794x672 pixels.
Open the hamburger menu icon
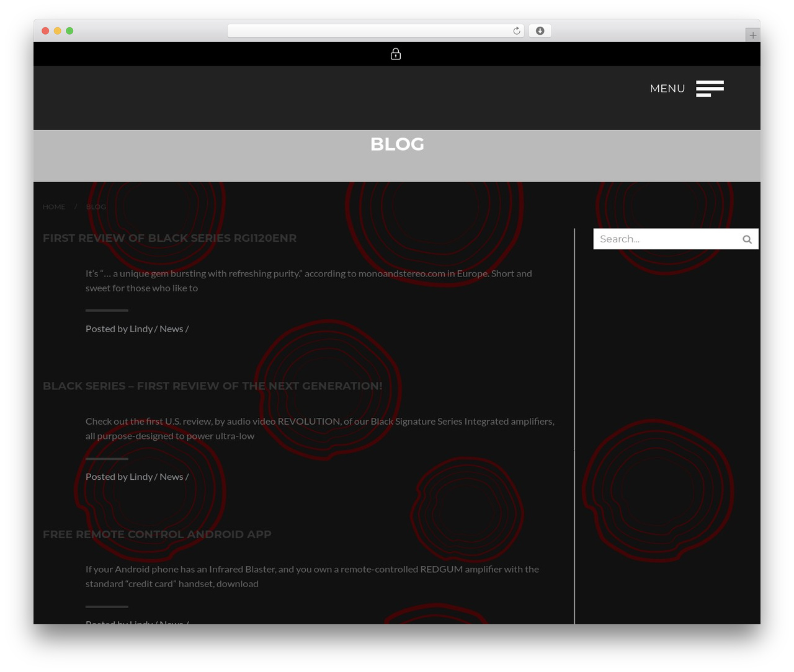710,89
